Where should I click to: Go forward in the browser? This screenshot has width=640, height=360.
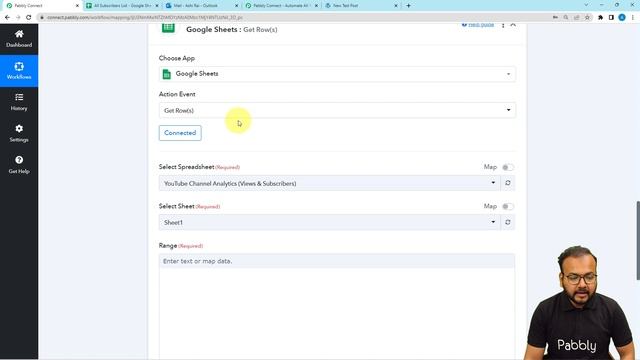pos(18,18)
